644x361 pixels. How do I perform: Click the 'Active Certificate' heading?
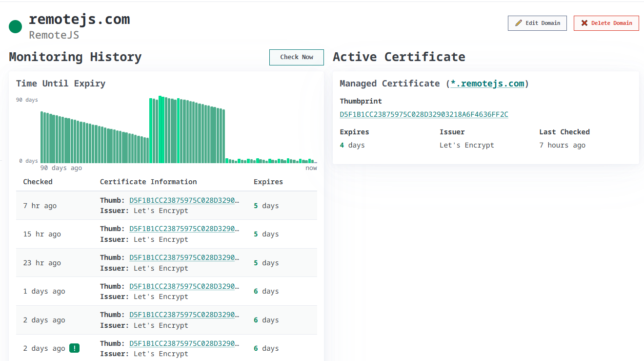(399, 57)
